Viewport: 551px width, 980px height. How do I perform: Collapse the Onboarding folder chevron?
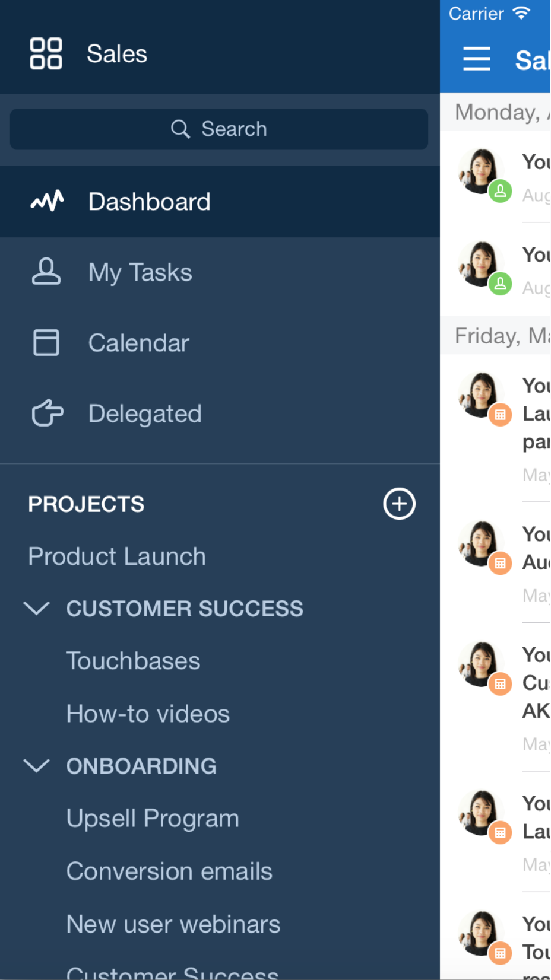pos(36,766)
